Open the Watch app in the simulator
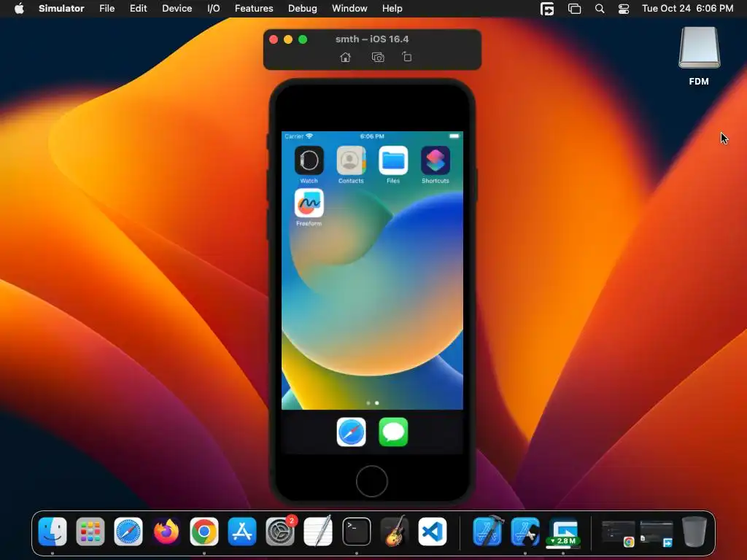 click(x=309, y=160)
